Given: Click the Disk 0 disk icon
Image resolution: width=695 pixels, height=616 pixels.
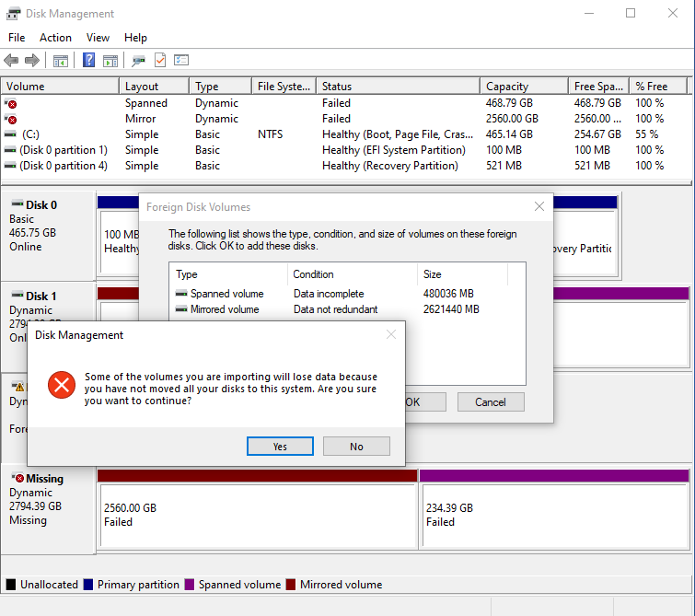Looking at the screenshot, I should tap(17, 203).
